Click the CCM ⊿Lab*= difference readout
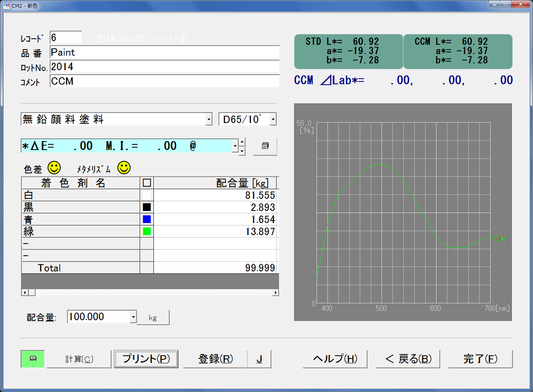The image size is (533, 392). tap(403, 80)
